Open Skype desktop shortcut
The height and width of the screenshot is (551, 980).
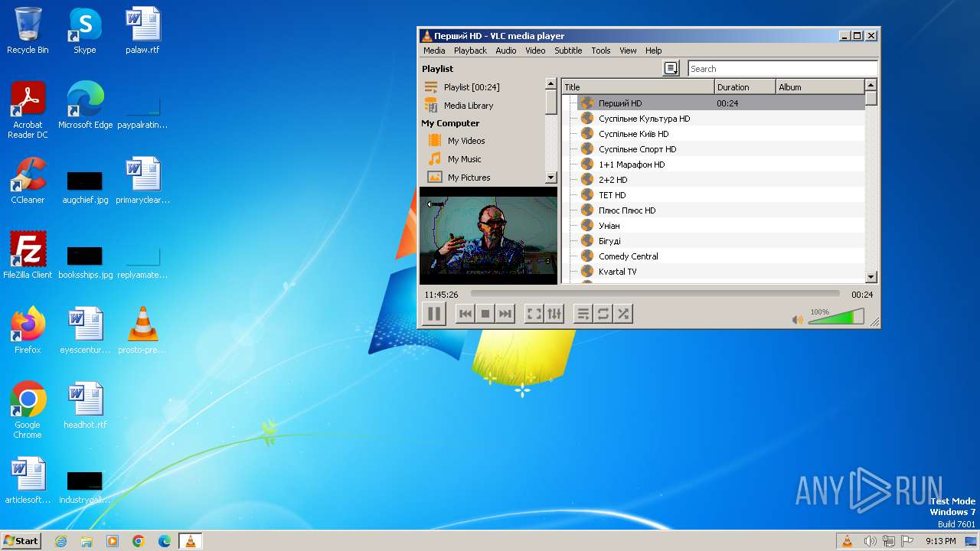point(85,31)
